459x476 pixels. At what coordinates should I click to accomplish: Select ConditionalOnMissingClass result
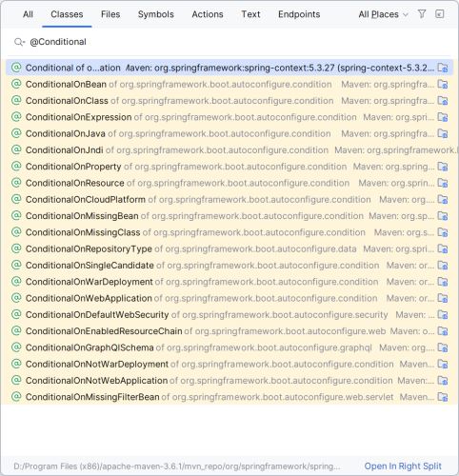[229, 232]
